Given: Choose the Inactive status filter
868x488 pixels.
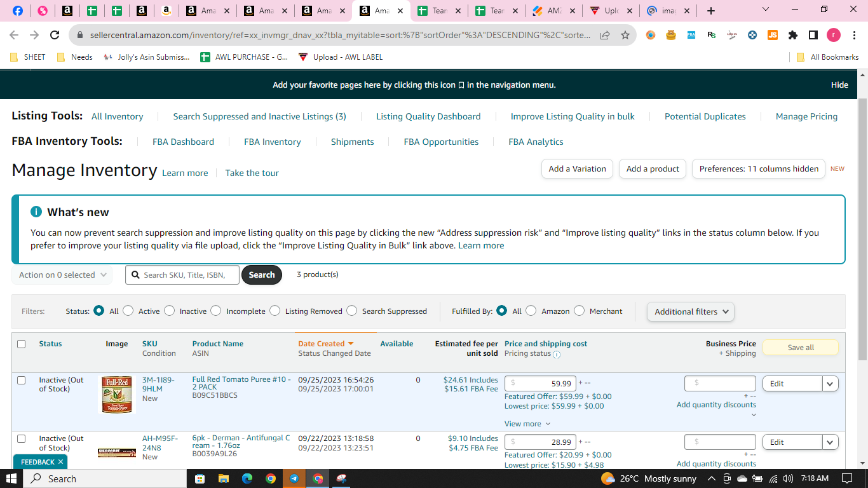Looking at the screenshot, I should click(x=169, y=311).
